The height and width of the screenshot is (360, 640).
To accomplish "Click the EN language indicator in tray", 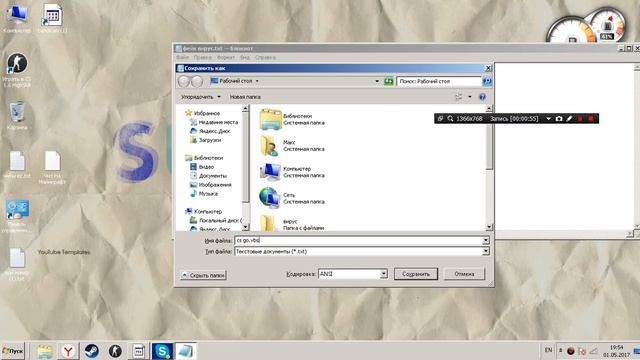I will coord(548,350).
